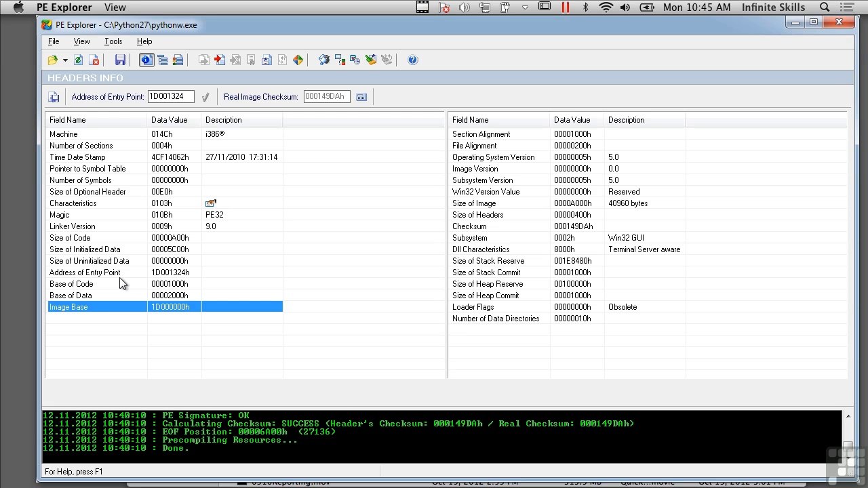Reload file with green refresh icon

[x=79, y=60]
